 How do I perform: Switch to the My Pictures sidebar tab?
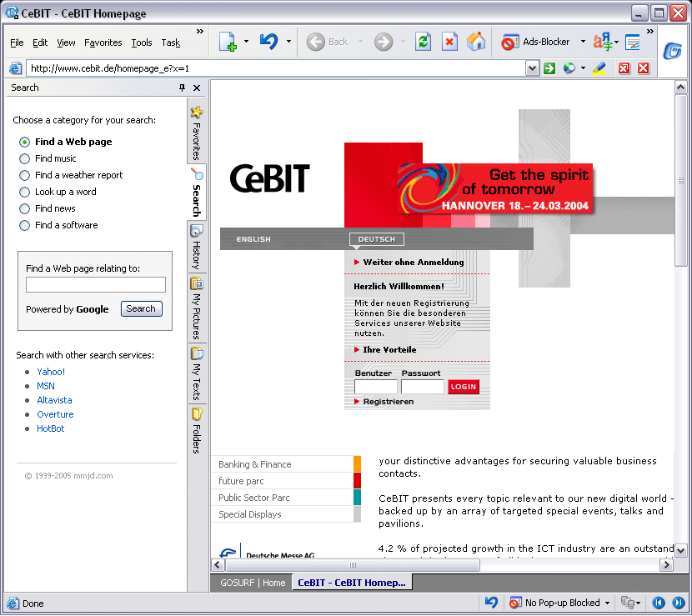(197, 308)
